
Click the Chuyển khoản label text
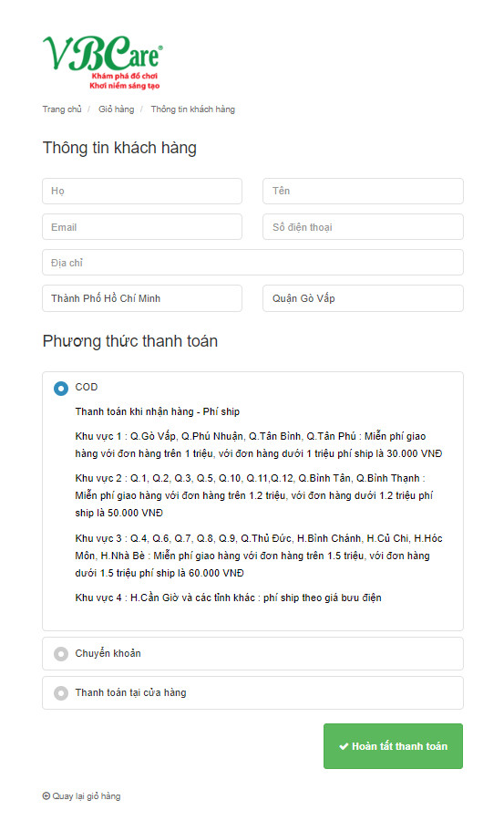pyautogui.click(x=108, y=653)
